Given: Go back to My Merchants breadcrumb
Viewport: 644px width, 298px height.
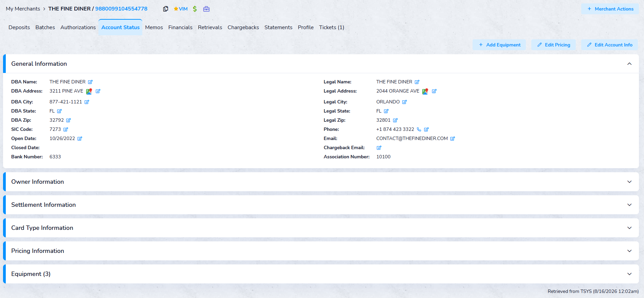Looking at the screenshot, I should 23,9.
